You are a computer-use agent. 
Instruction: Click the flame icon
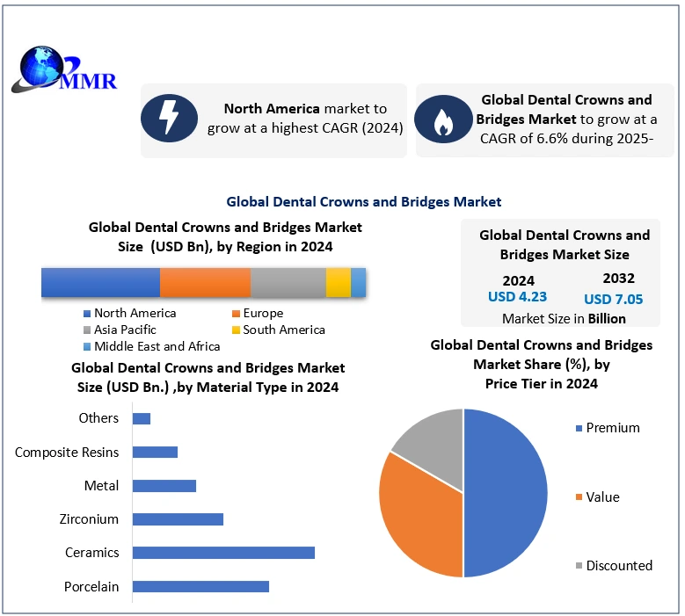pyautogui.click(x=443, y=120)
